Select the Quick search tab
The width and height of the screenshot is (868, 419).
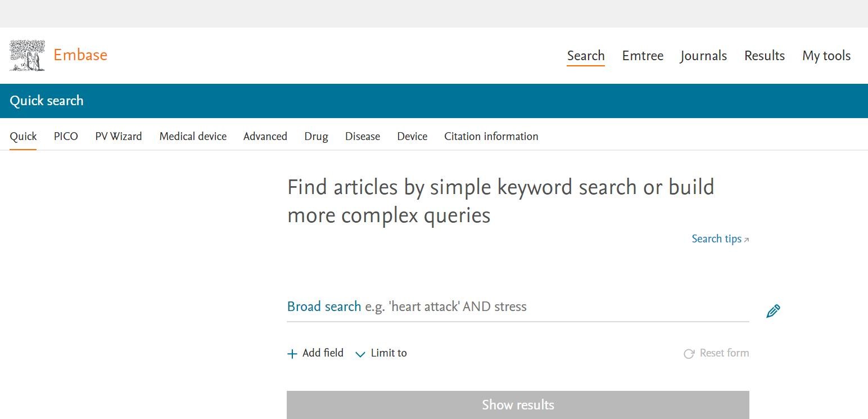coord(23,136)
